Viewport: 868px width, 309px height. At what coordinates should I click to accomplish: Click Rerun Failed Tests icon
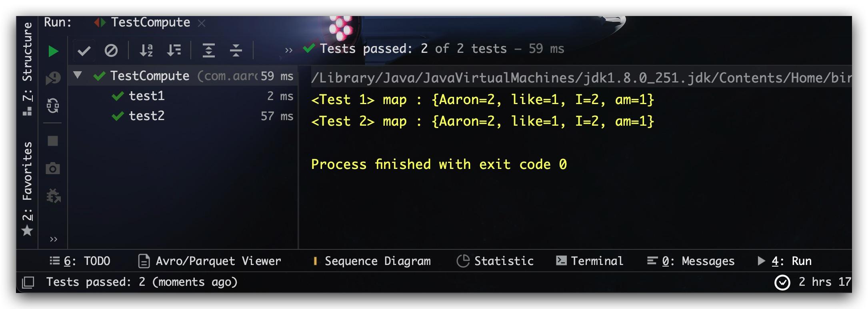(53, 78)
